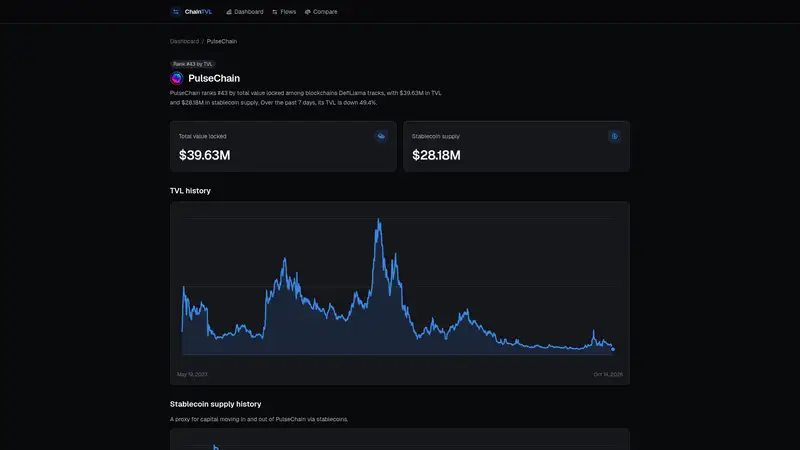
Task: Open the Flows nav item
Action: tap(284, 12)
